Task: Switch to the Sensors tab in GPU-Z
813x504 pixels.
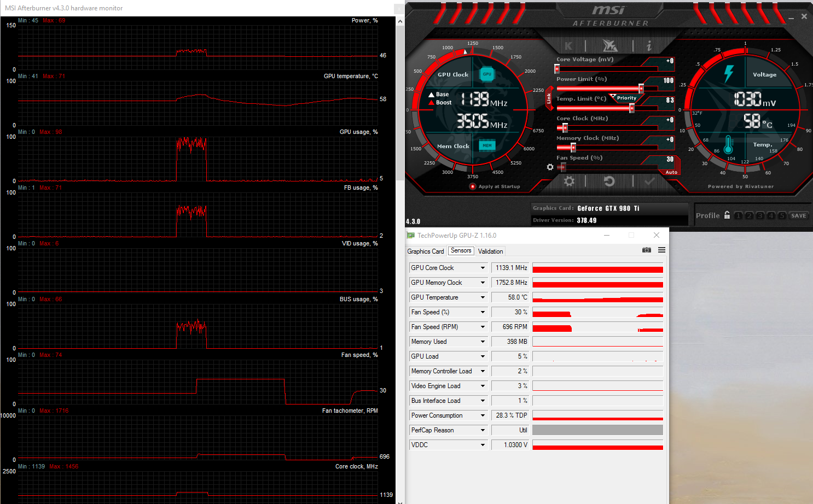Action: [x=461, y=250]
